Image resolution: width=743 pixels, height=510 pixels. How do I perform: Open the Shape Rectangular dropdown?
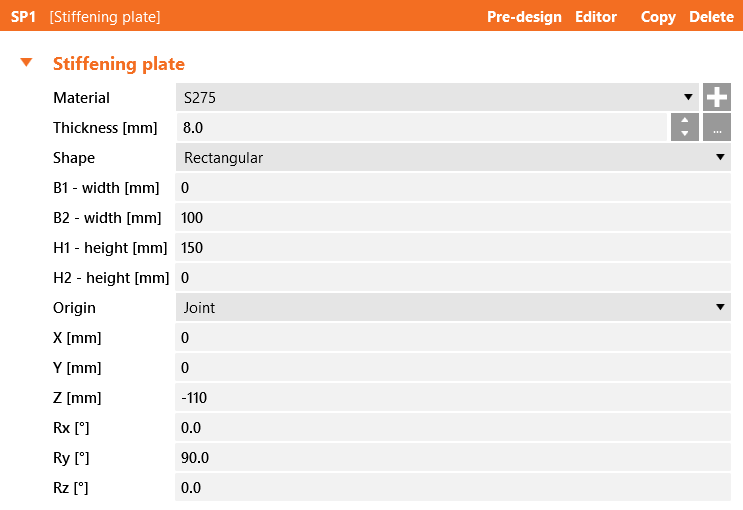click(x=452, y=157)
